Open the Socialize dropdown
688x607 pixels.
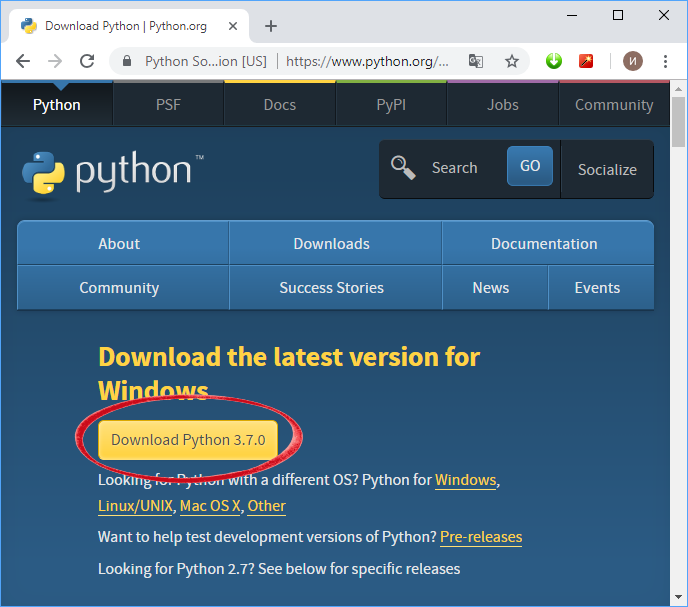607,169
